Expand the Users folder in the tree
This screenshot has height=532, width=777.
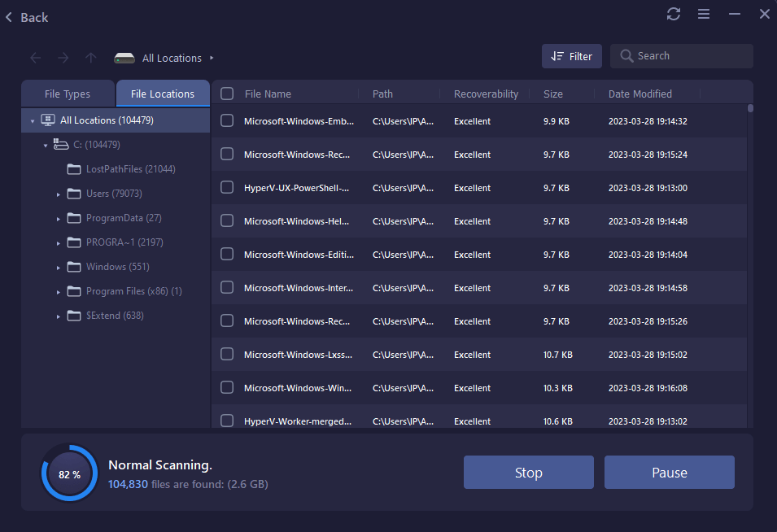(58, 194)
